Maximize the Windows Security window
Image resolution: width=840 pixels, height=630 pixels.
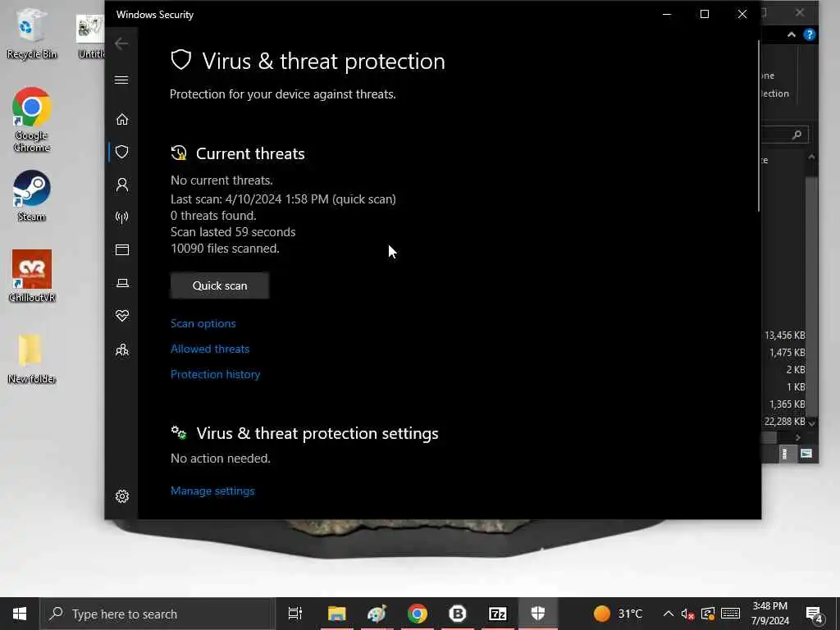[x=705, y=15]
